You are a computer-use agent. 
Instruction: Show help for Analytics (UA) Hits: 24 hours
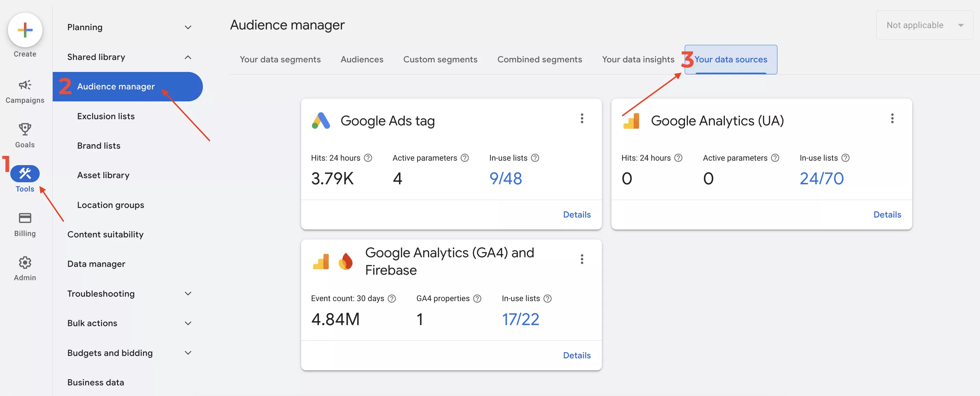point(678,158)
